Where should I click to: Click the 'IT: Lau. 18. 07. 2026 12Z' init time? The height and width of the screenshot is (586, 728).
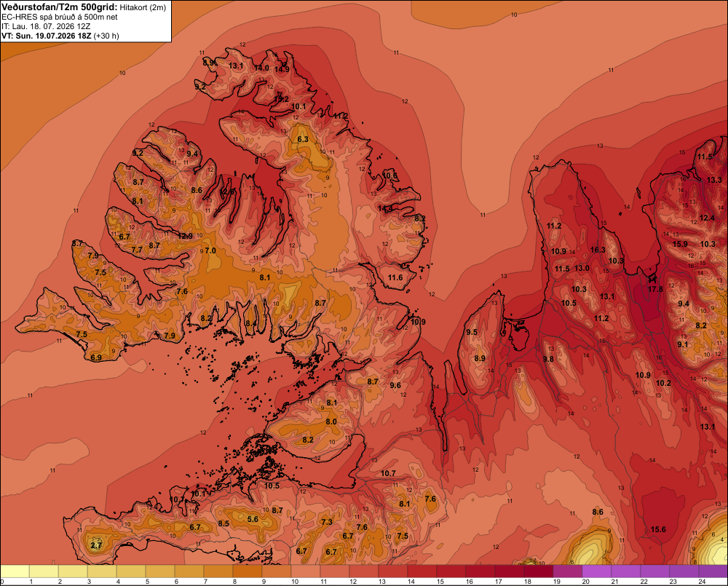pyautogui.click(x=45, y=26)
